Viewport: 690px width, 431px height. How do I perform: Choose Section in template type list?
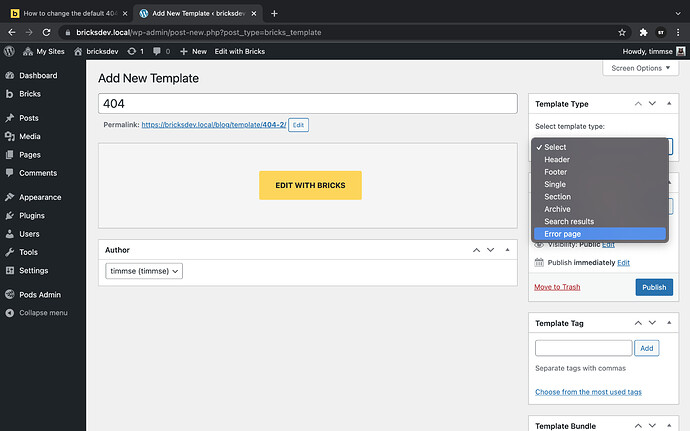click(600, 196)
